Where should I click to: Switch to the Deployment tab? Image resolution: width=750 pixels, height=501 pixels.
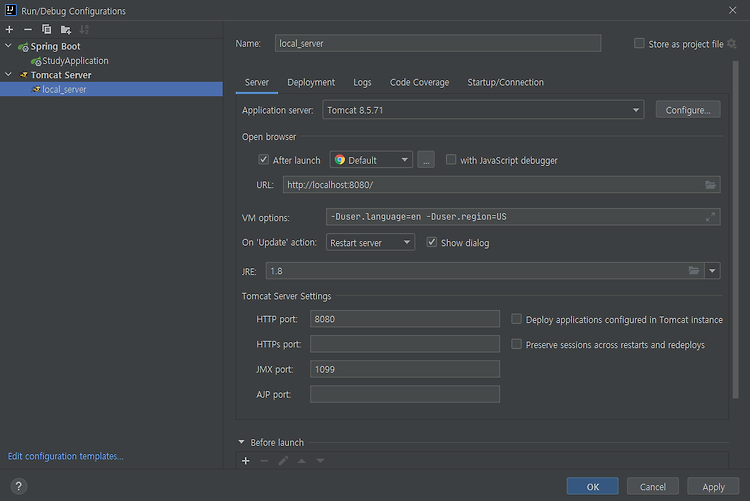click(x=311, y=82)
